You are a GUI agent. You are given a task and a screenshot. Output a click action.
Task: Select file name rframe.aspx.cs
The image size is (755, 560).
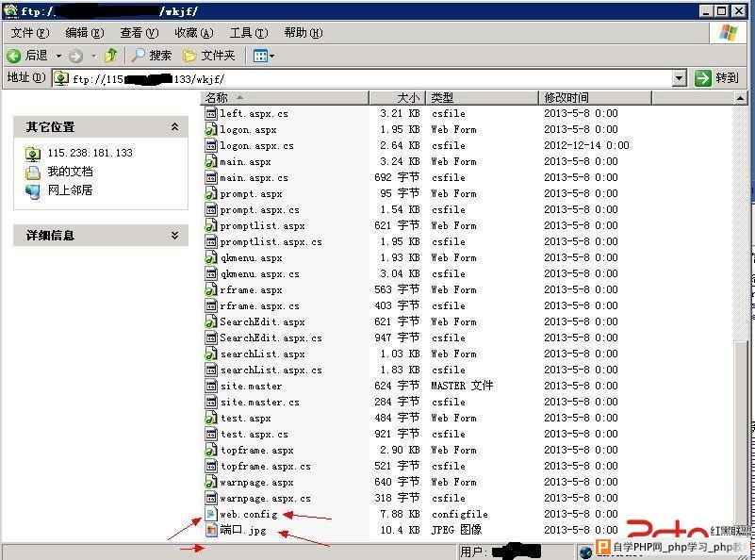tap(259, 305)
